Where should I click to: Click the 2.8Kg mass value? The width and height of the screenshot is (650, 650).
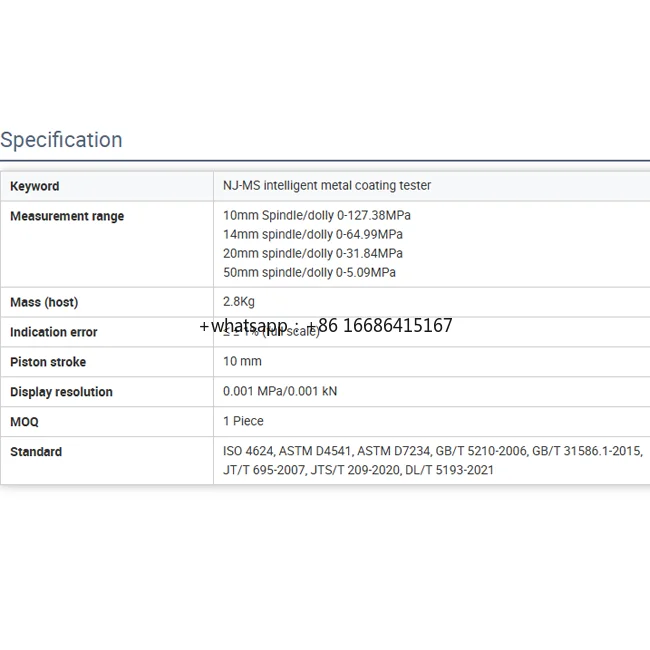239,301
